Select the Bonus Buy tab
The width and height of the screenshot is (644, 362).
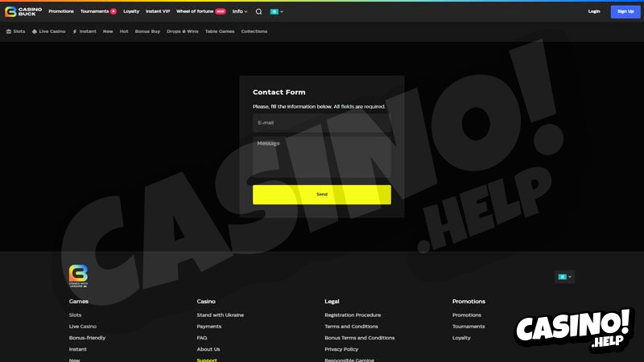(x=147, y=31)
